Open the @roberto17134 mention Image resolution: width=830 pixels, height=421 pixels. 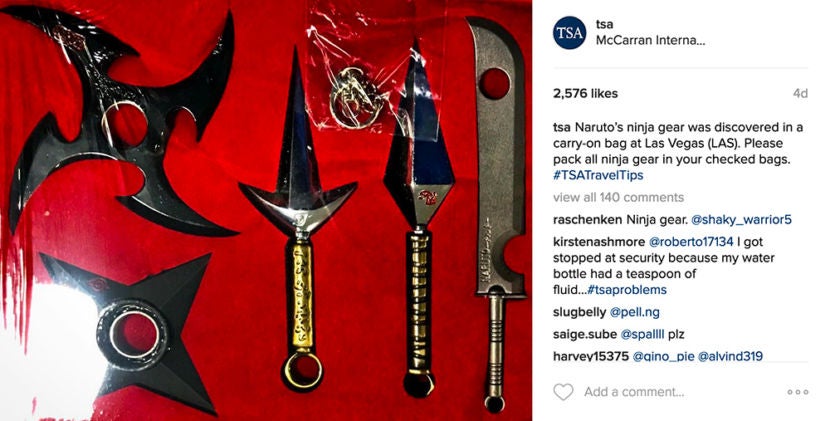coord(691,241)
